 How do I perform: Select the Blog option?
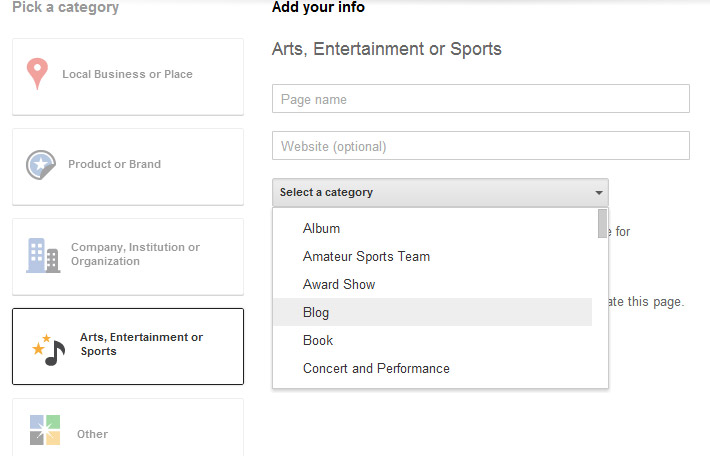click(316, 312)
